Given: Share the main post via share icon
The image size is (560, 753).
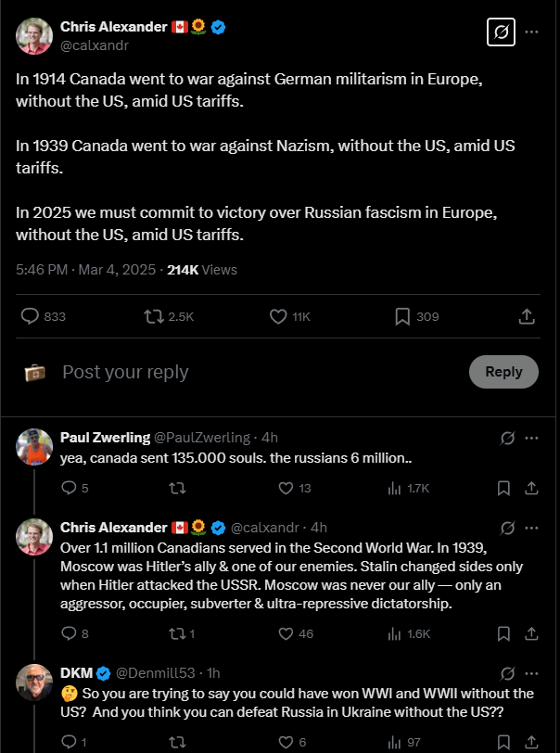Looking at the screenshot, I should tap(527, 316).
